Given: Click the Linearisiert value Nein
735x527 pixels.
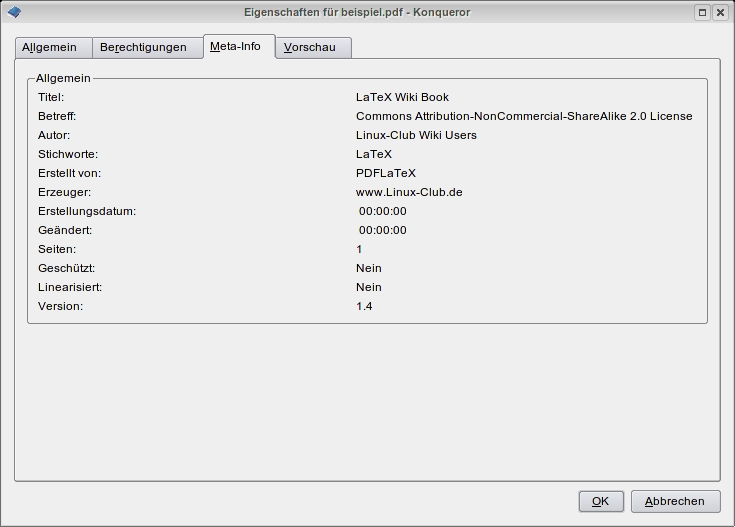Looking at the screenshot, I should pos(369,287).
